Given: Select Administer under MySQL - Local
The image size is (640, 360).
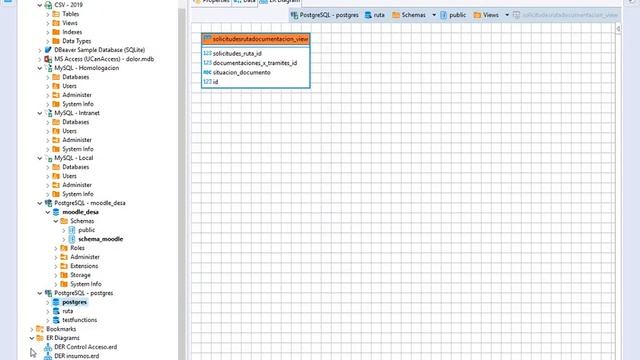Looking at the screenshot, I should [x=77, y=185].
